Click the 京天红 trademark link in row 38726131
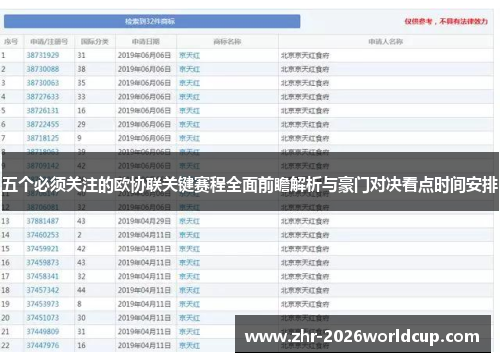Image resolution: width=500 pixels, height=362 pixels. (x=189, y=111)
